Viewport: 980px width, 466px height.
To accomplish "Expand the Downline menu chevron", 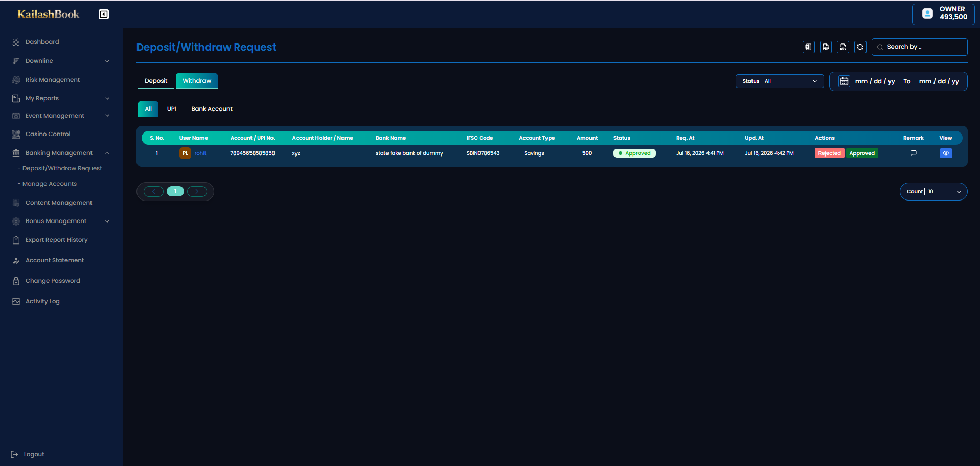I will (x=107, y=61).
